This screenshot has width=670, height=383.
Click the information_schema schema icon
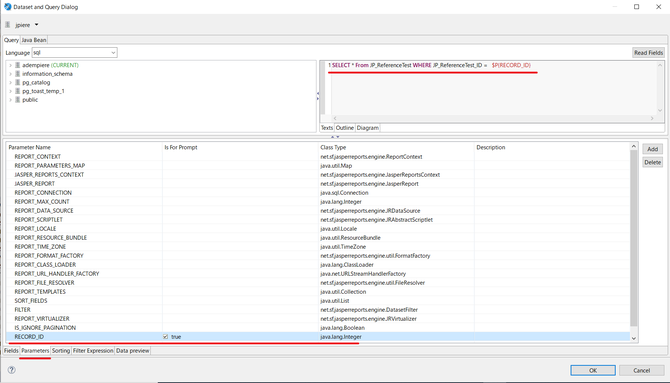(18, 74)
